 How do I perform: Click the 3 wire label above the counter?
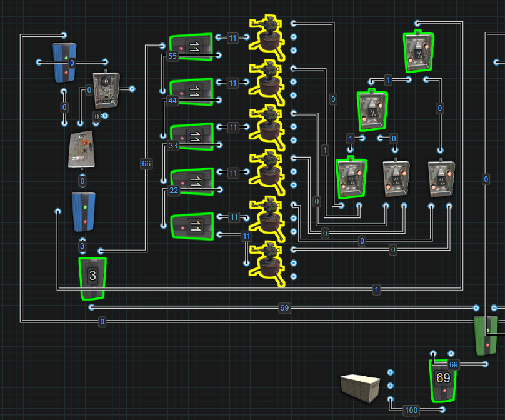[82, 246]
